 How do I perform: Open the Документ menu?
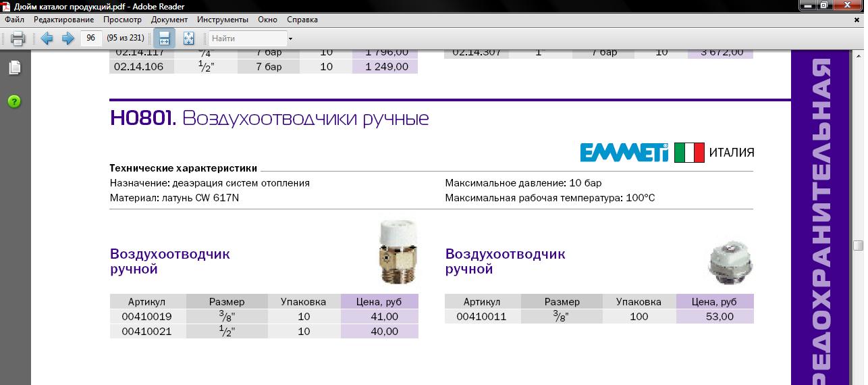pos(169,20)
